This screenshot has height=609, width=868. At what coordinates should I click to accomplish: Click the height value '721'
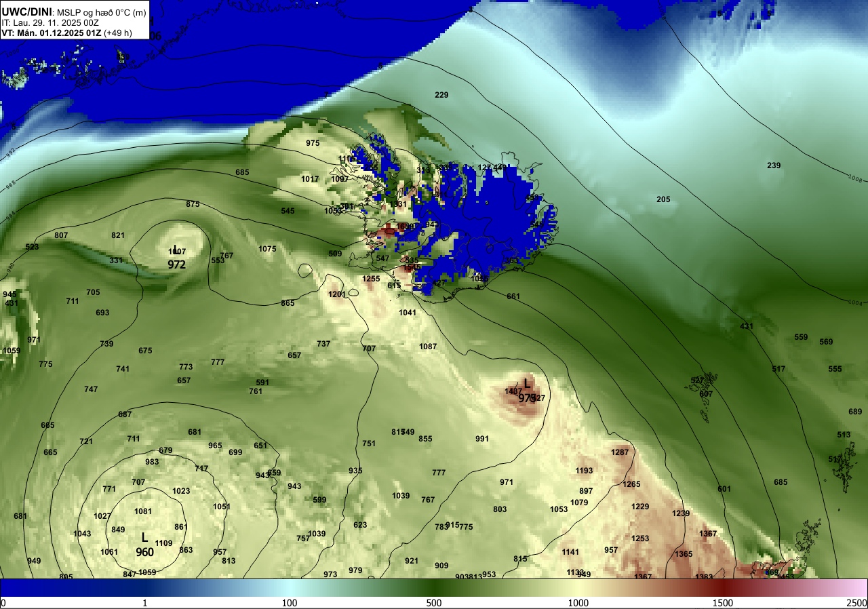tap(86, 441)
